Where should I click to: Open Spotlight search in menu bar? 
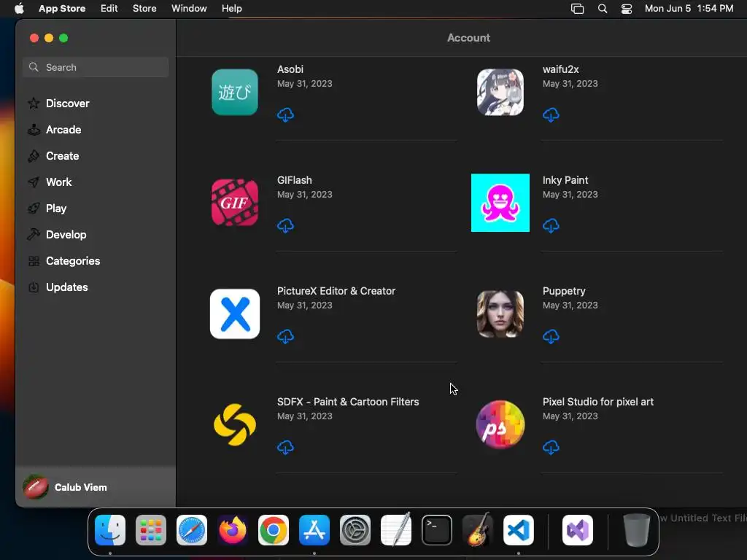pos(602,8)
